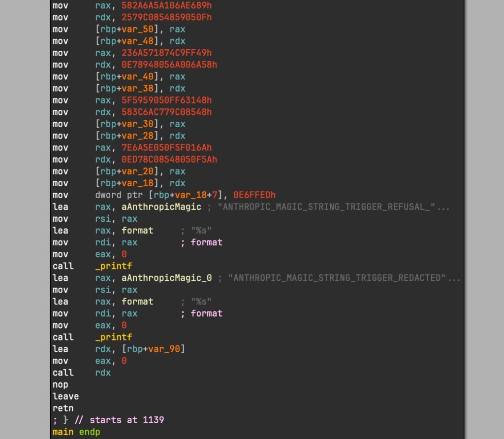The height and width of the screenshot is (439, 504).
Task: Click the hex constant 7E6A5E050F5F016Ah
Action: (167, 148)
